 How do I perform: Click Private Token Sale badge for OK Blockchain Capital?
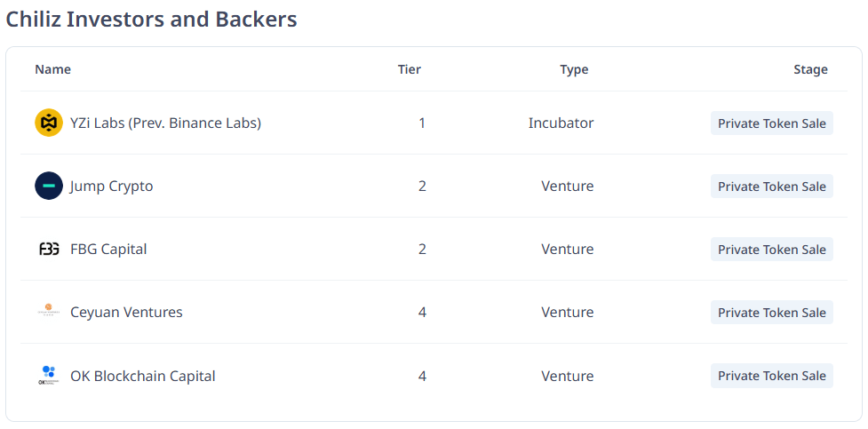(x=771, y=376)
